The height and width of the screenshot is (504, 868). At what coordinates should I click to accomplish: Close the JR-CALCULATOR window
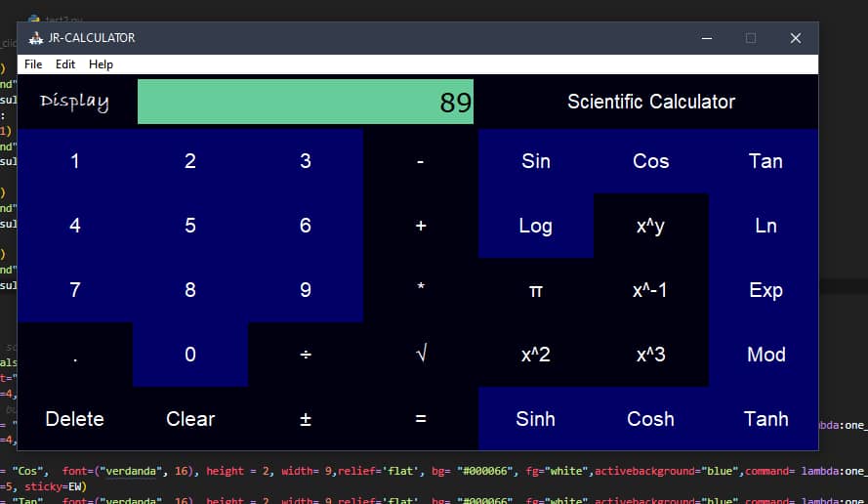796,38
